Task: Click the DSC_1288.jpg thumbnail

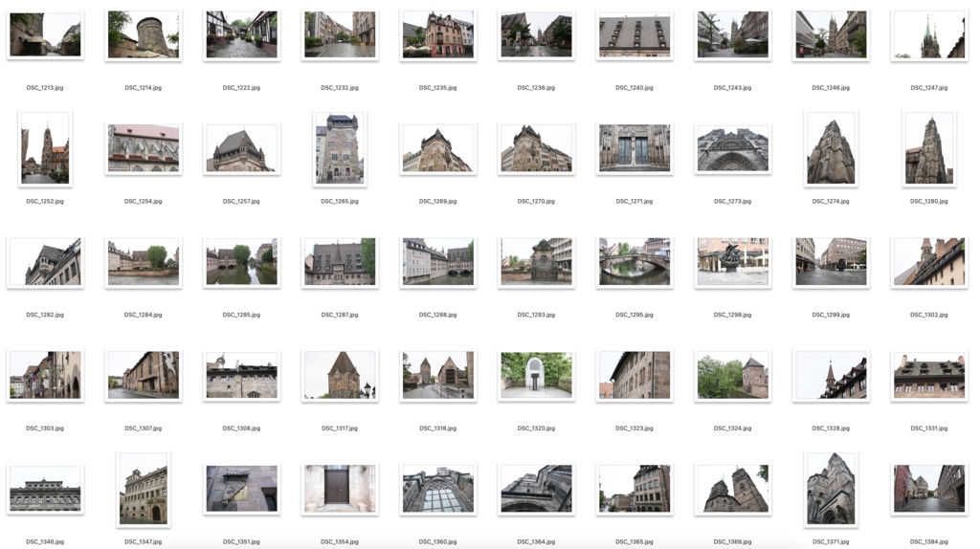Action: click(x=437, y=262)
